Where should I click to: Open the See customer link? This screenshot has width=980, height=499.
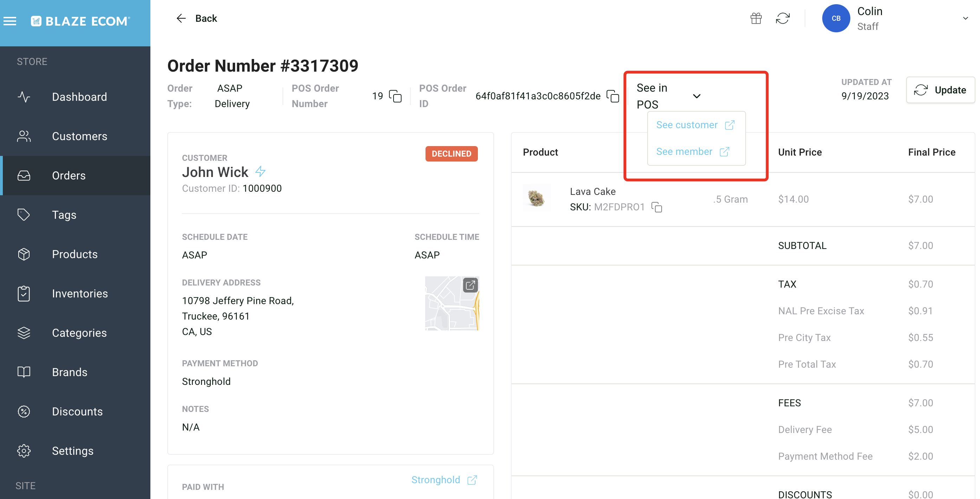click(687, 125)
